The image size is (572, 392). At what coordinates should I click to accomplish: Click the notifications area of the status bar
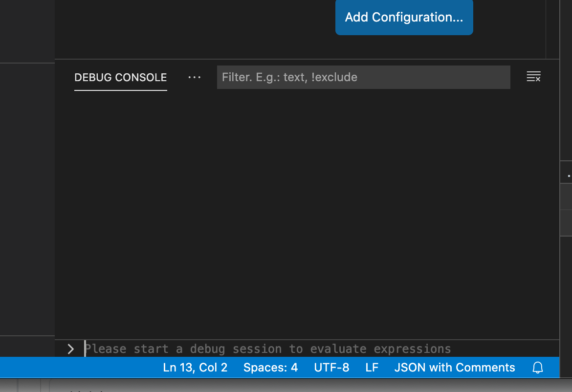click(537, 368)
